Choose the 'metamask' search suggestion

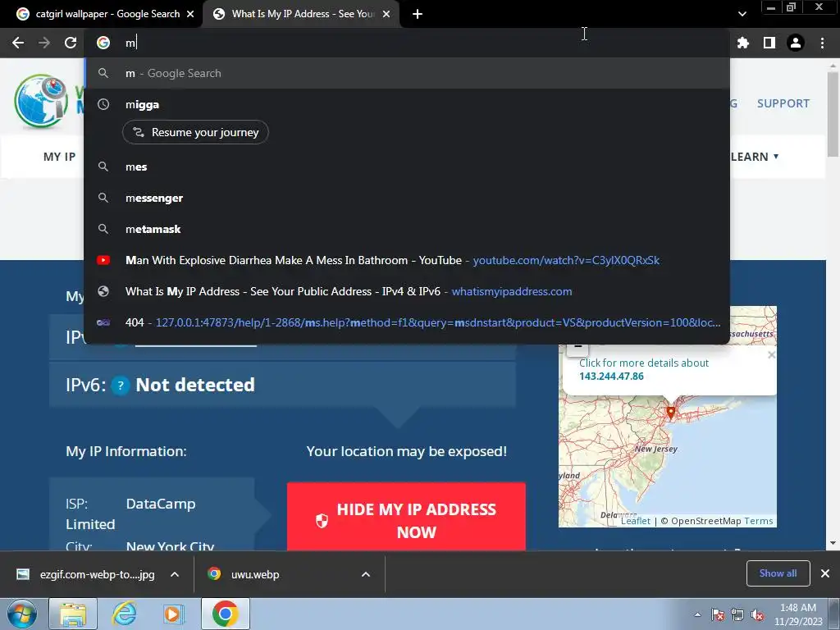[407, 229]
